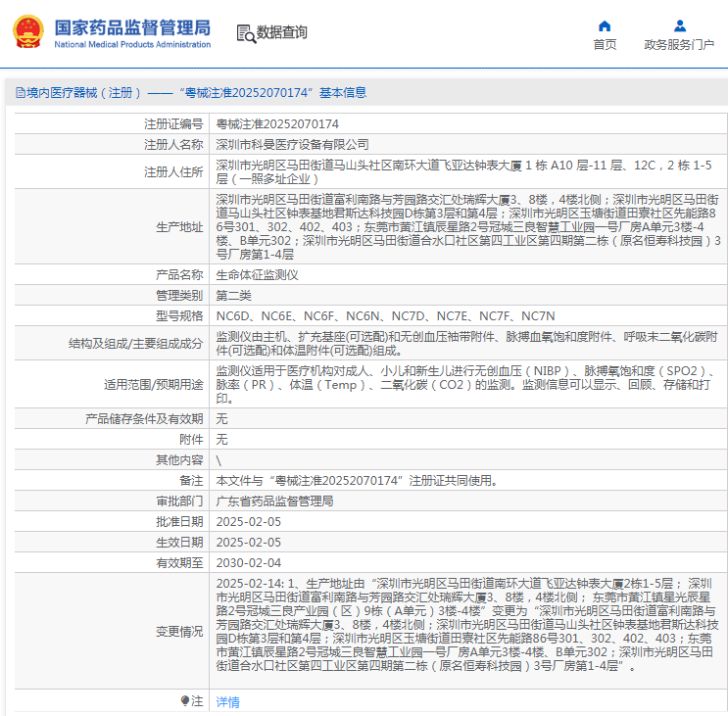Viewport: 728px width, 716px height.
Task: Click the 政务服务门户 user icon
Action: (x=680, y=25)
